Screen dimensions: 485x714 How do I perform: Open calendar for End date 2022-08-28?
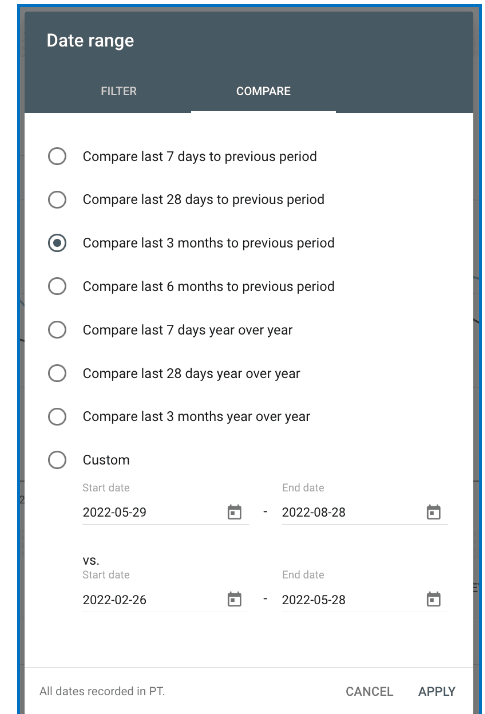(x=433, y=512)
